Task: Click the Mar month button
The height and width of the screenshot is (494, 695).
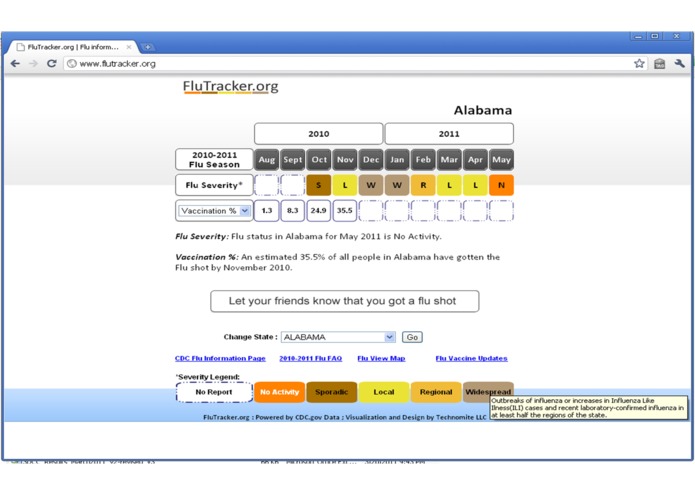Action: coord(449,159)
